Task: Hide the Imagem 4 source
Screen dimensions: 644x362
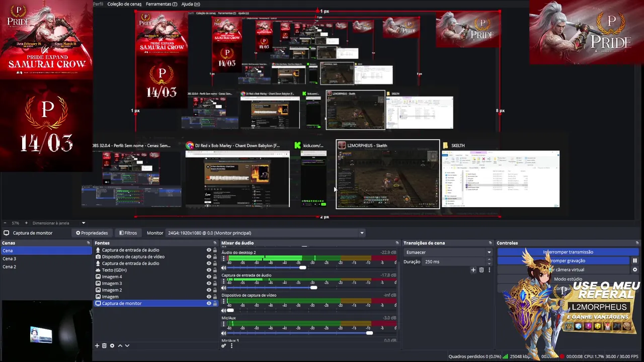Action: pyautogui.click(x=209, y=277)
